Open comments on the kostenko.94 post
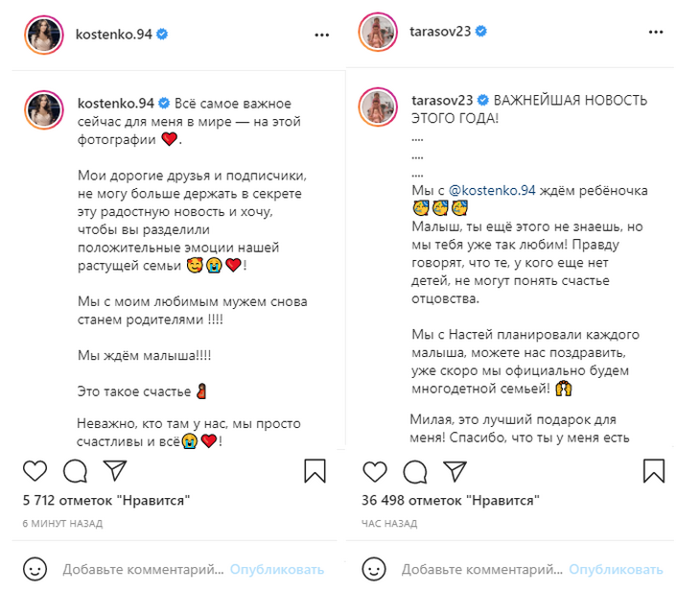 (x=75, y=471)
